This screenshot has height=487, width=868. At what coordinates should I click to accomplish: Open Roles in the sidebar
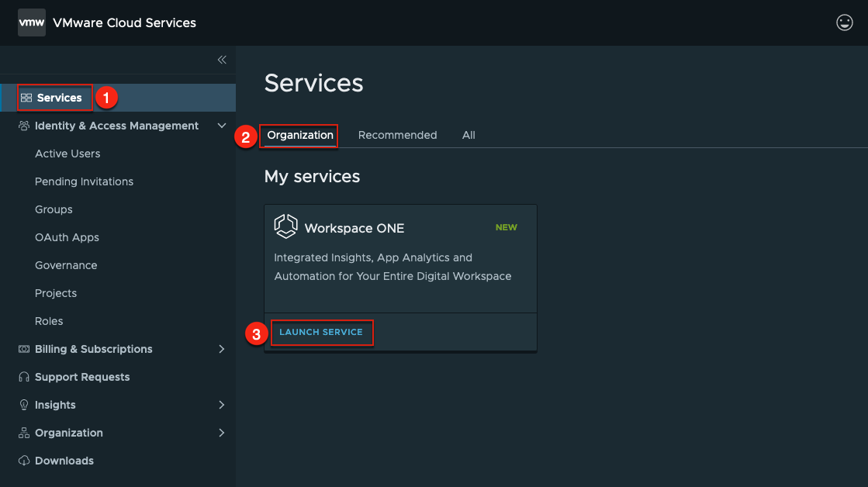[49, 321]
